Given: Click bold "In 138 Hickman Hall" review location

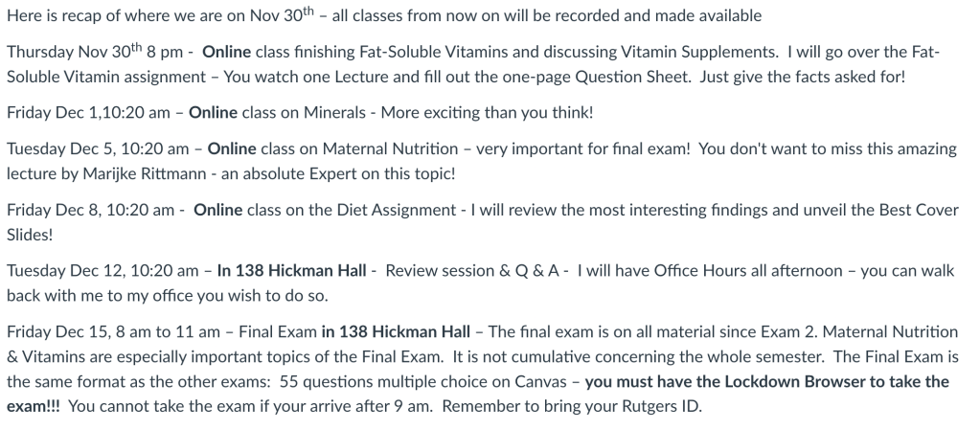Looking at the screenshot, I should [x=291, y=271].
